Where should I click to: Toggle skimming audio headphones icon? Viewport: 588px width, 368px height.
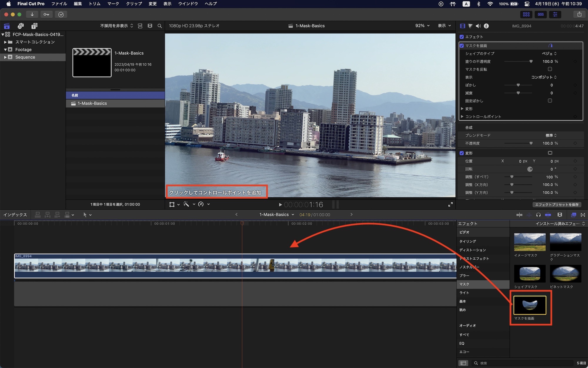click(x=538, y=215)
